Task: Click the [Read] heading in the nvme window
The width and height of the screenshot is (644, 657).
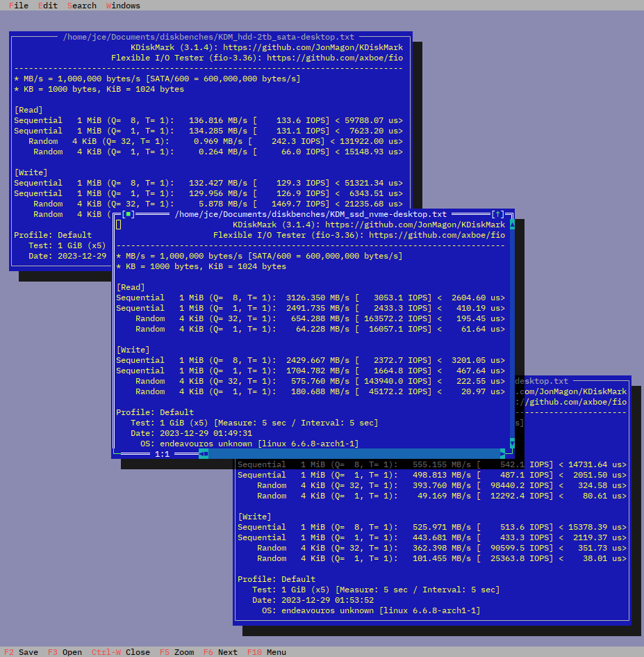Action: [131, 287]
